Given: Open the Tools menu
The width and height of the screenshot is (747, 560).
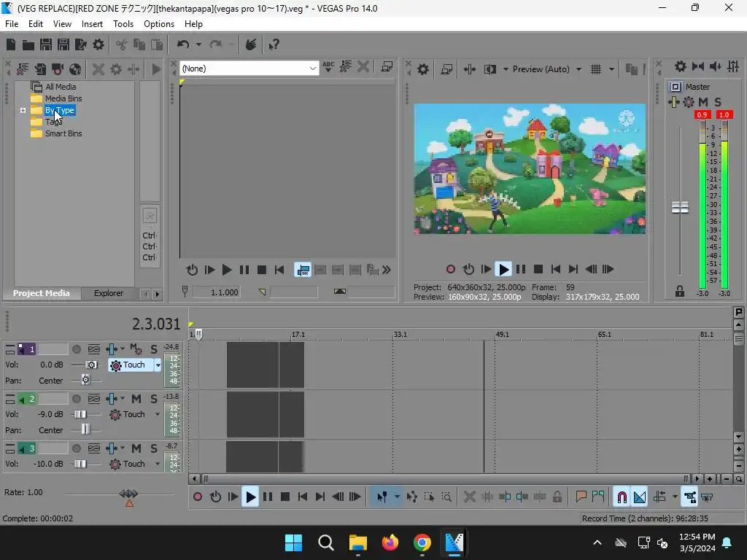Looking at the screenshot, I should (x=123, y=24).
